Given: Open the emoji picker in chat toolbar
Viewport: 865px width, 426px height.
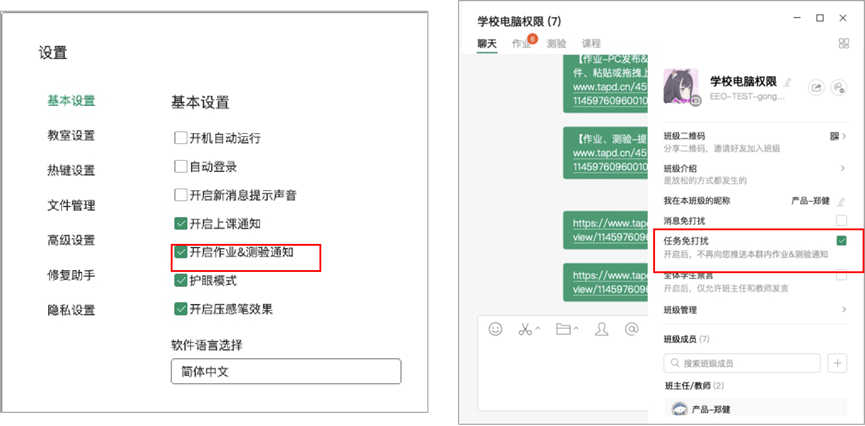Looking at the screenshot, I should (495, 329).
